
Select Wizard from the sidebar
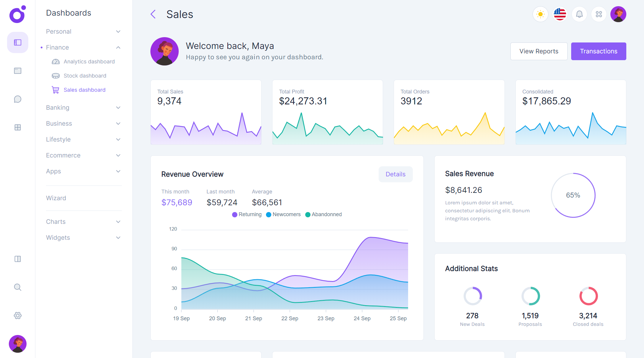(x=56, y=198)
